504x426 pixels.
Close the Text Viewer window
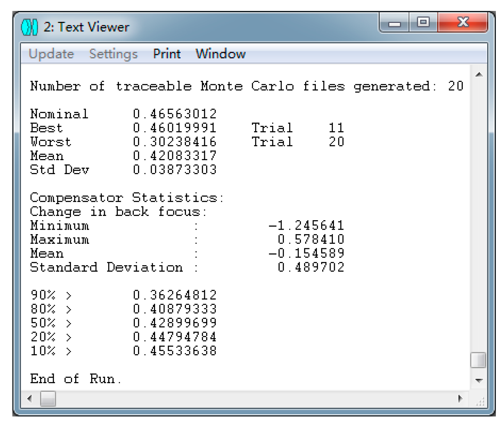pyautogui.click(x=462, y=22)
